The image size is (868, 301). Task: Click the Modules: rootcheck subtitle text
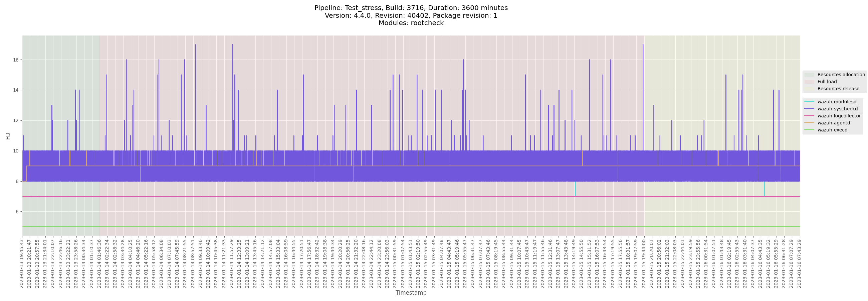click(x=411, y=23)
